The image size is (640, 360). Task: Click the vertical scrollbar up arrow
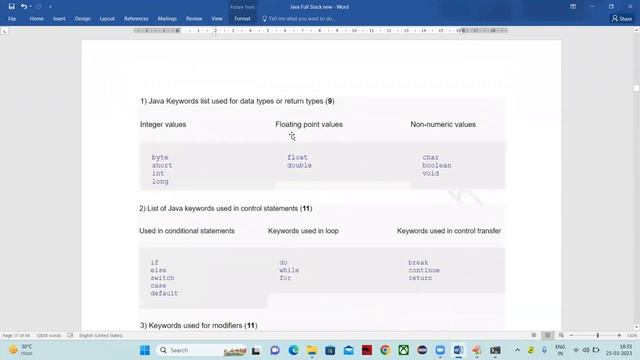pyautogui.click(x=636, y=30)
